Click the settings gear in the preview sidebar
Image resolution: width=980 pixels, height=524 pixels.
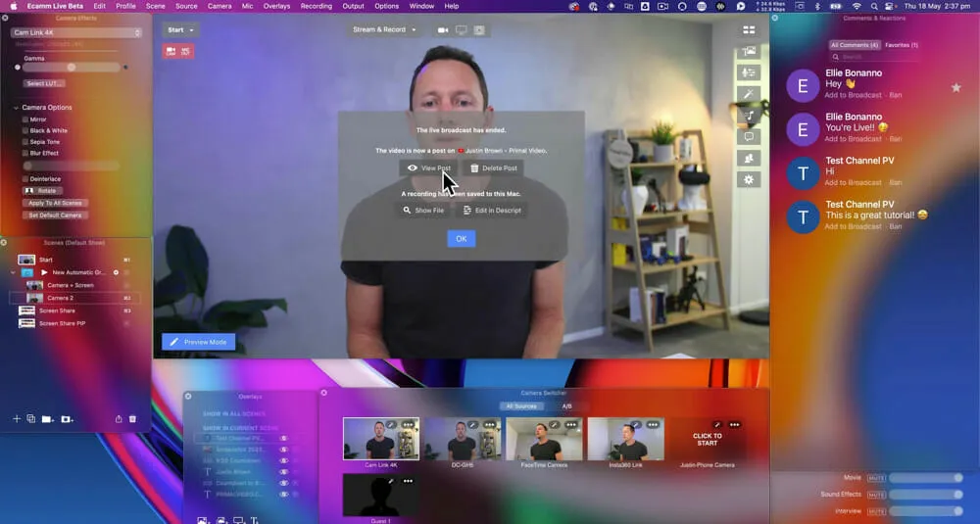[750, 179]
